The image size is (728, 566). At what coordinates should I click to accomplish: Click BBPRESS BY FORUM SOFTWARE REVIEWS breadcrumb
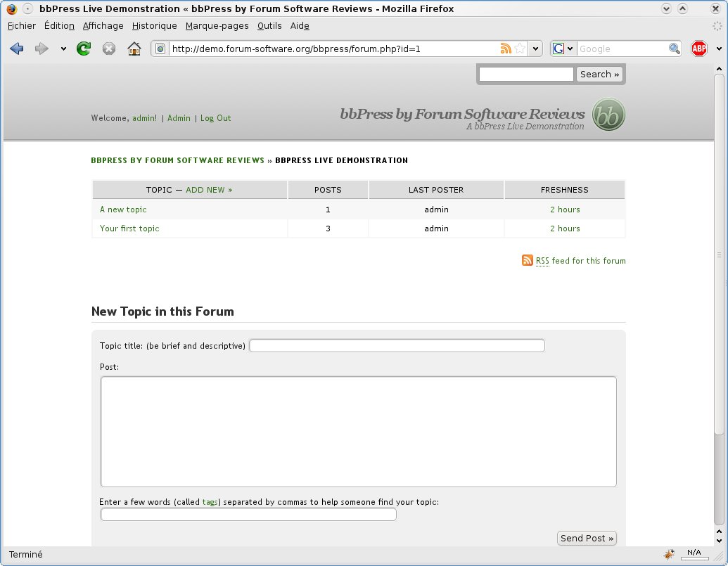click(177, 160)
